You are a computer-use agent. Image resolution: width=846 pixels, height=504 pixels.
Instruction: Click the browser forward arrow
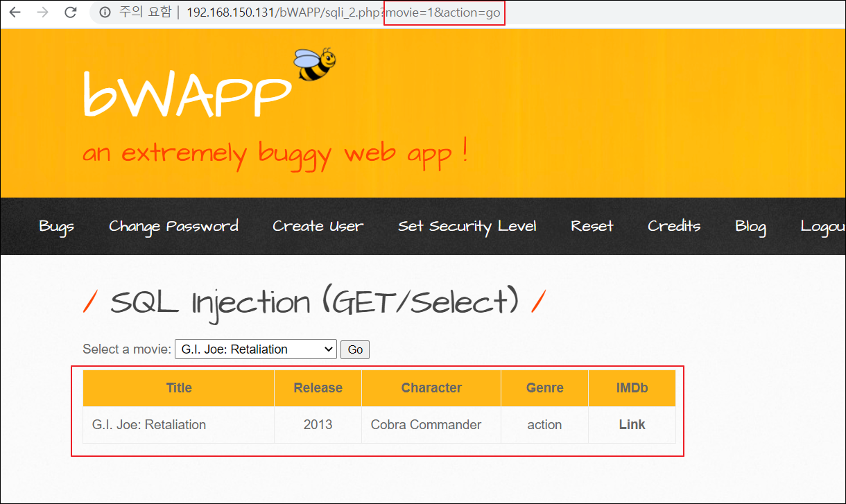tap(42, 12)
